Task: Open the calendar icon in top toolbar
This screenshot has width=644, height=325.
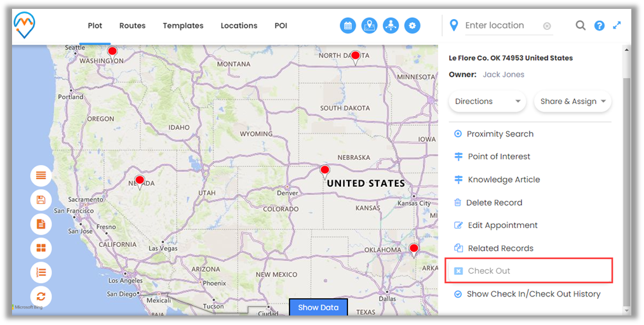Action: pos(348,26)
